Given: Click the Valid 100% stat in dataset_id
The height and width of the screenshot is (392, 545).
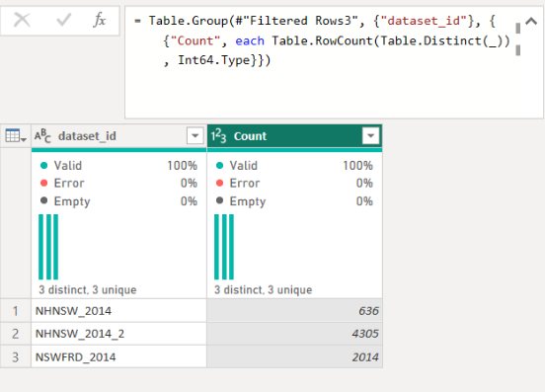Looking at the screenshot, I should point(118,166).
